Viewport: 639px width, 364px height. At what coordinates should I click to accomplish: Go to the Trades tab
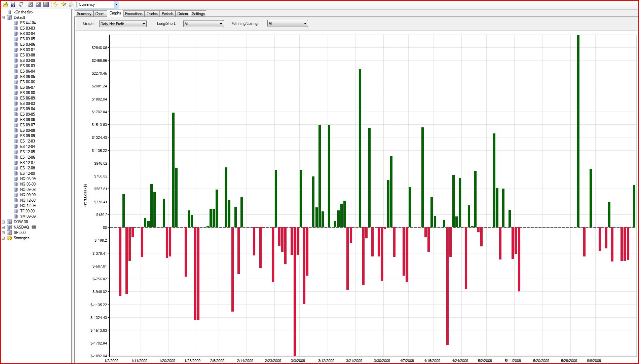tap(152, 14)
